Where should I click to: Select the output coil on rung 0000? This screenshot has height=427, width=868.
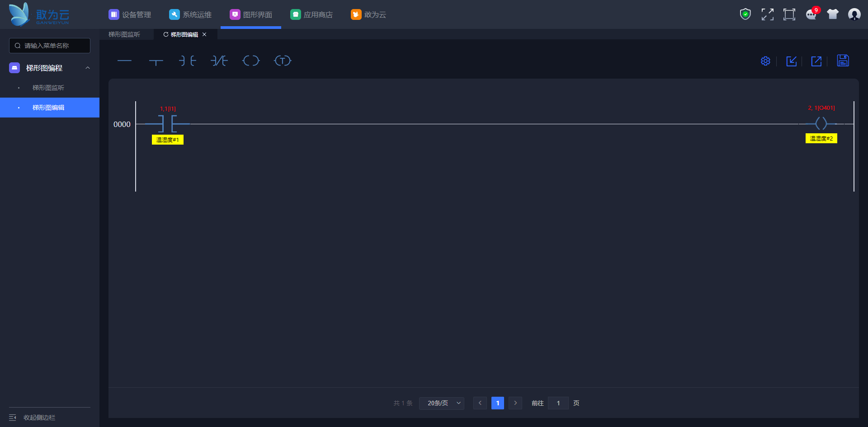(x=821, y=123)
